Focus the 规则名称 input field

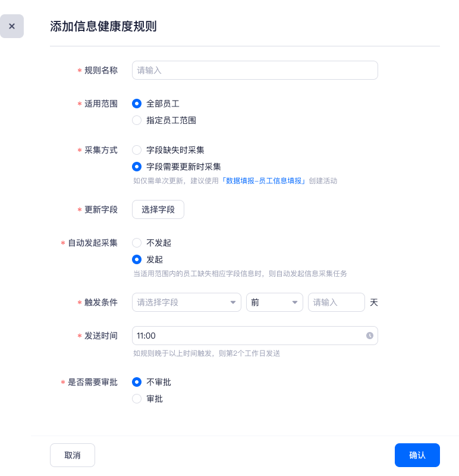254,70
